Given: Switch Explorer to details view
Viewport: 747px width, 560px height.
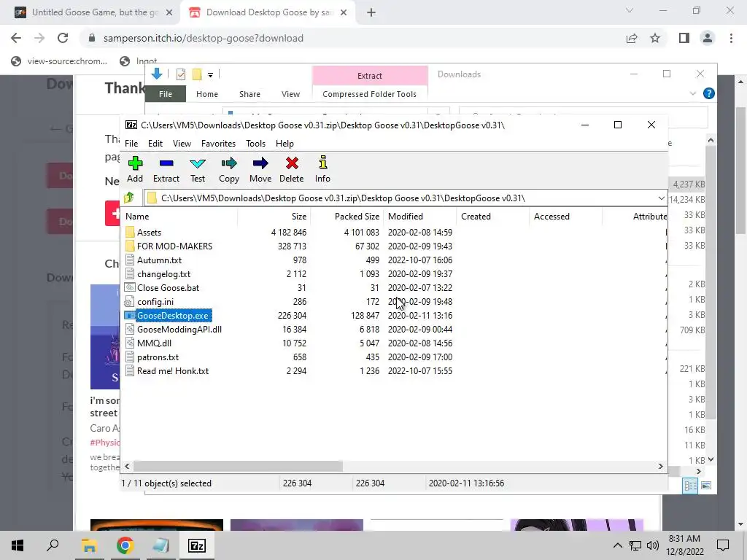Looking at the screenshot, I should click(x=690, y=485).
